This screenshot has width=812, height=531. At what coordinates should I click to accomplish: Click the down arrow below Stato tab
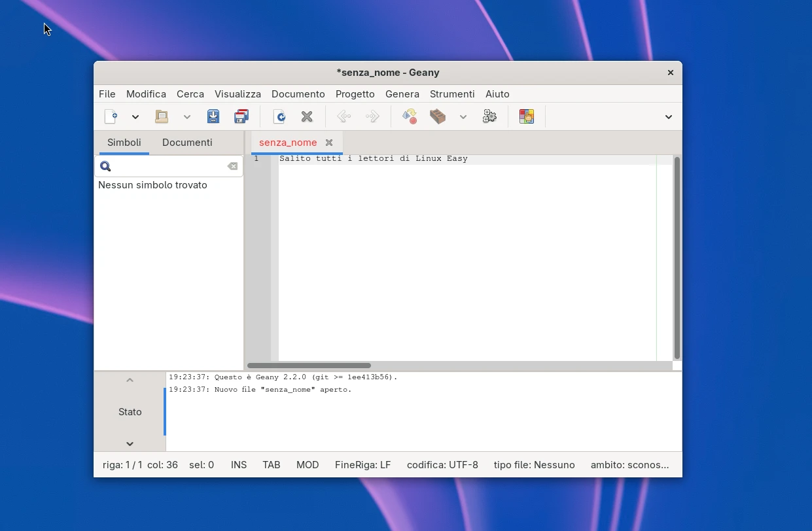point(130,443)
